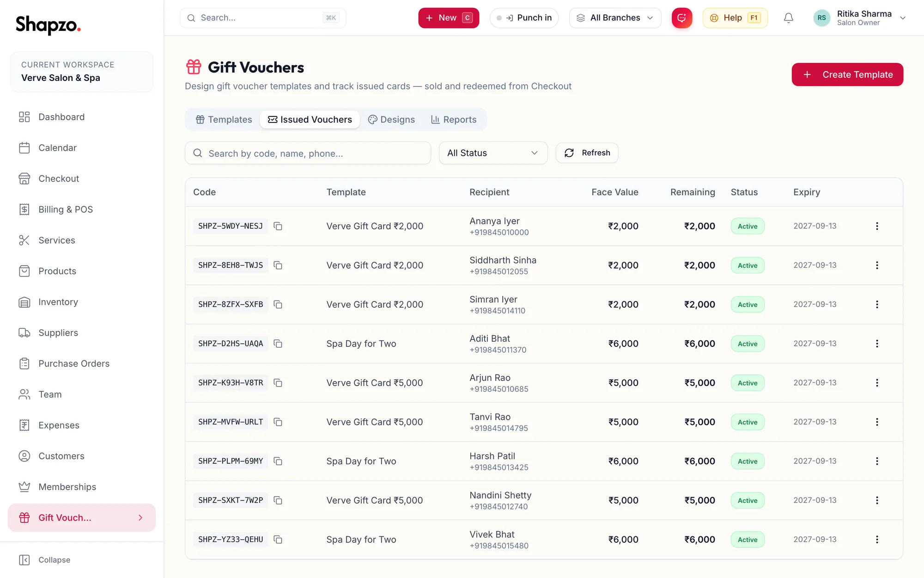Click the Expiry column header
This screenshot has width=924, height=578.
[807, 192]
